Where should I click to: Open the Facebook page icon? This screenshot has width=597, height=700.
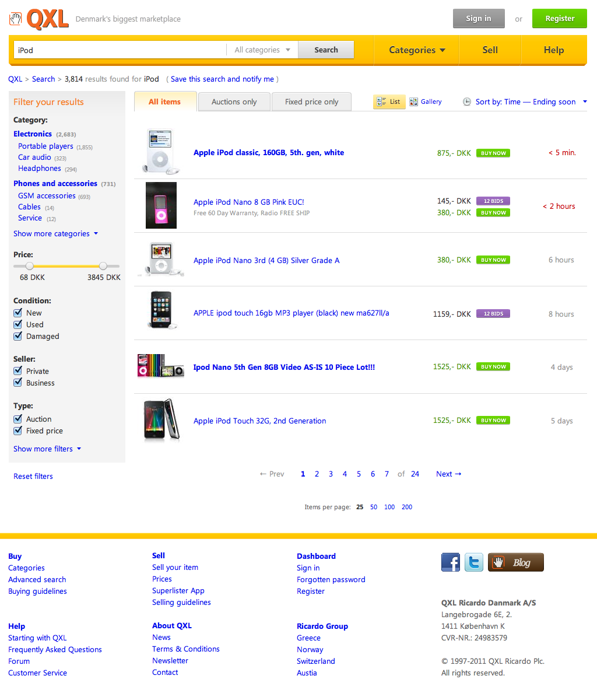[451, 562]
